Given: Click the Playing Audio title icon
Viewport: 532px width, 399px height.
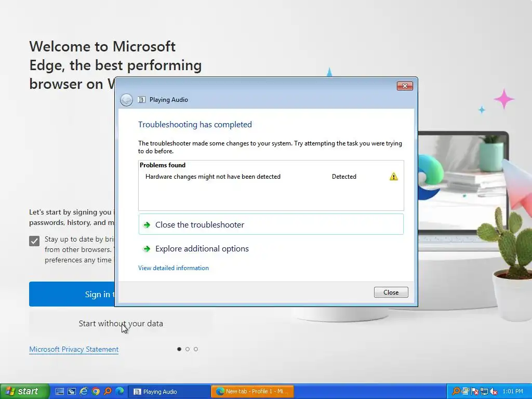Looking at the screenshot, I should (141, 100).
